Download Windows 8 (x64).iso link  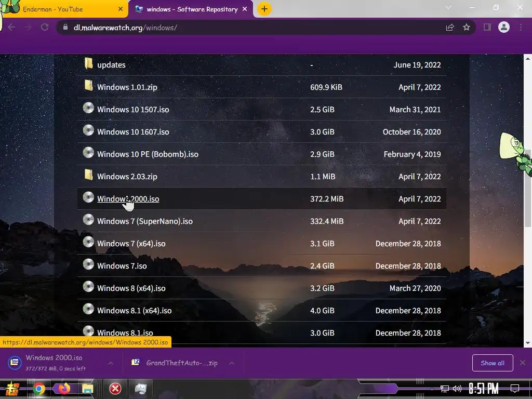[131, 288]
